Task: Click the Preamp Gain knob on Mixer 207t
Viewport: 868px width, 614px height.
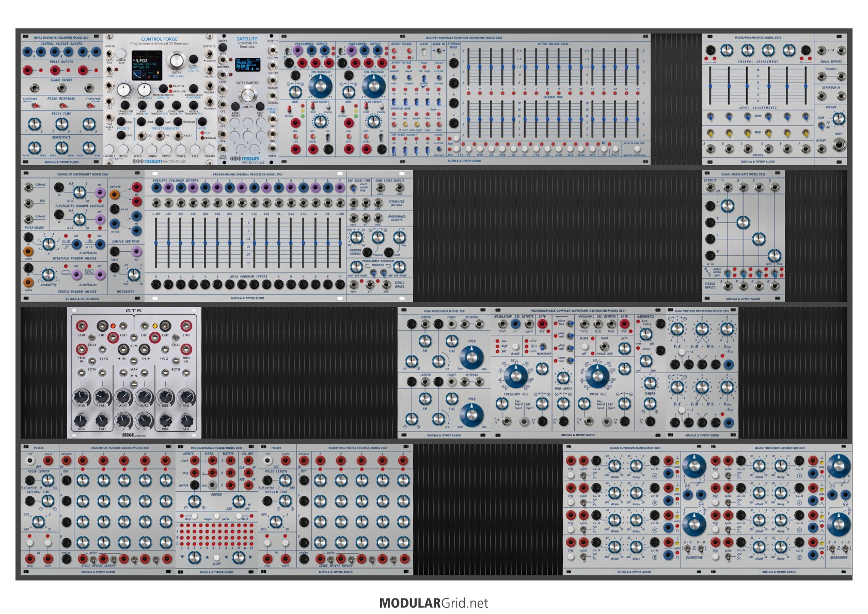Action: tap(840, 119)
